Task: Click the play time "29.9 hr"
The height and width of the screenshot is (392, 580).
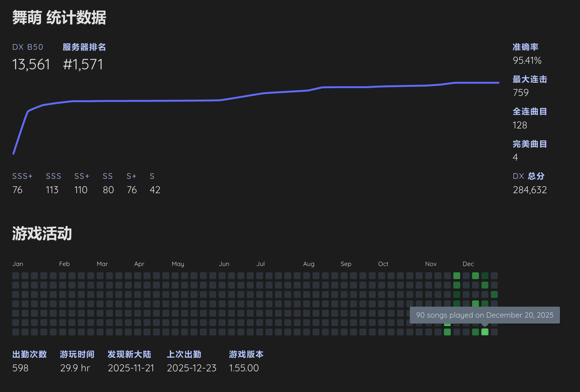Action: pyautogui.click(x=75, y=368)
